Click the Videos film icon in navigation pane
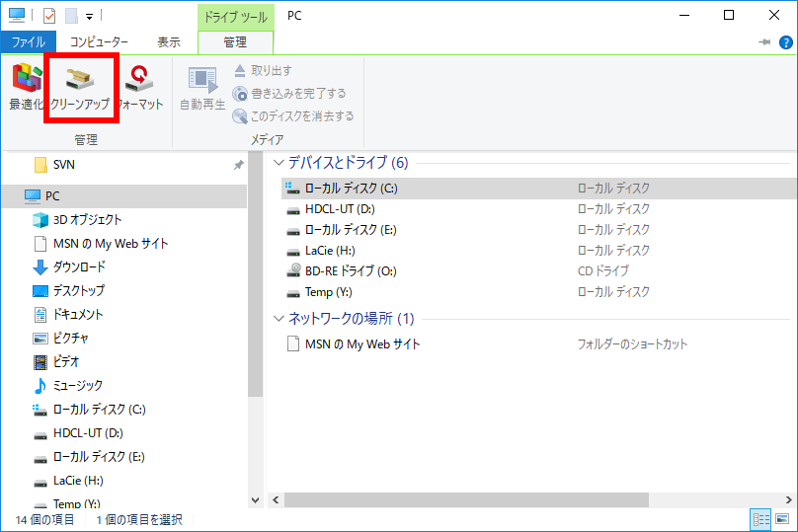The image size is (798, 532). click(40, 362)
